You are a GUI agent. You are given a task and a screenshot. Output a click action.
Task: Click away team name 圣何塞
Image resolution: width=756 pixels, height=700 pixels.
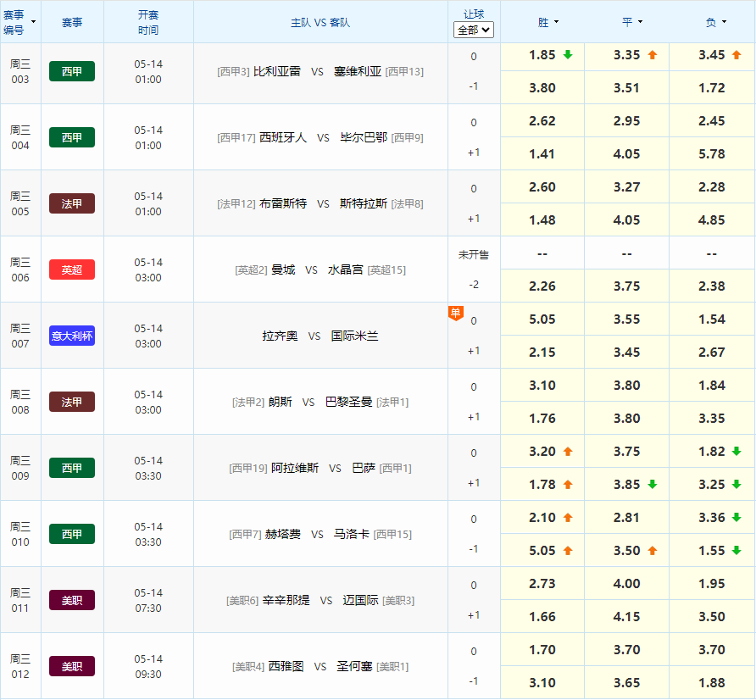point(354,666)
